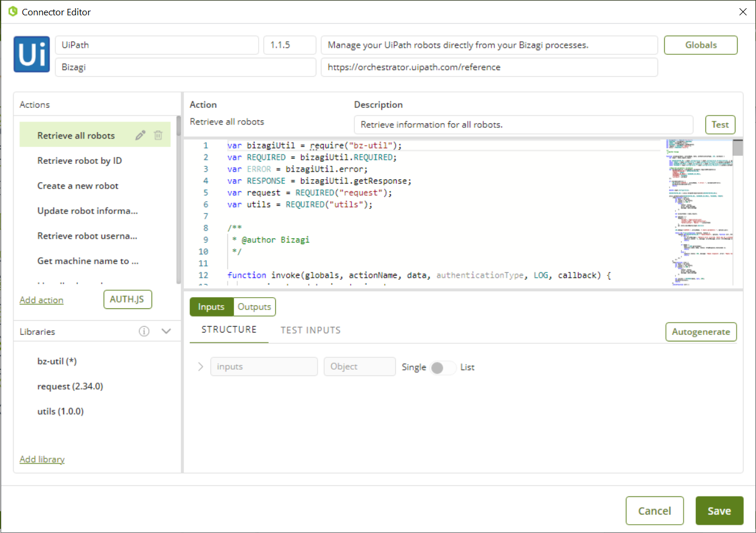Open the Libraries info icon

tap(144, 331)
